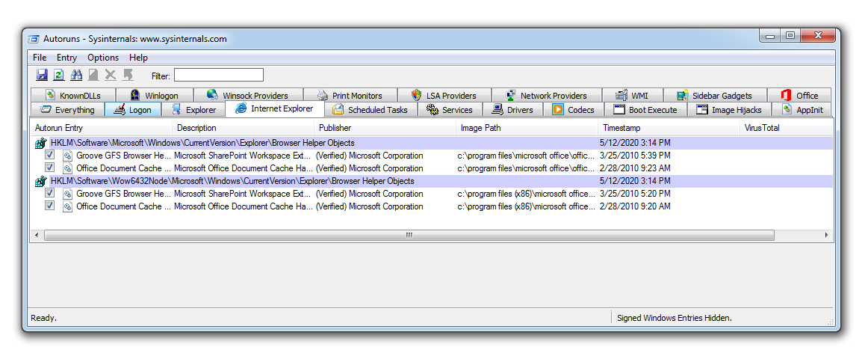Toggle the checkbox of the last Office Document Cache entry
Viewport: 868px width, 362px height.
point(49,206)
